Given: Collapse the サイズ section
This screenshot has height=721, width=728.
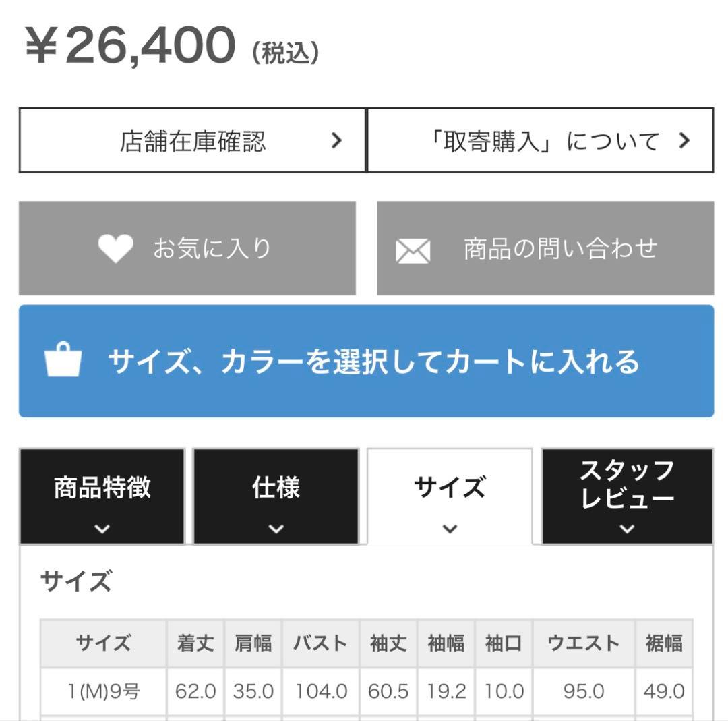Looking at the screenshot, I should [x=450, y=487].
